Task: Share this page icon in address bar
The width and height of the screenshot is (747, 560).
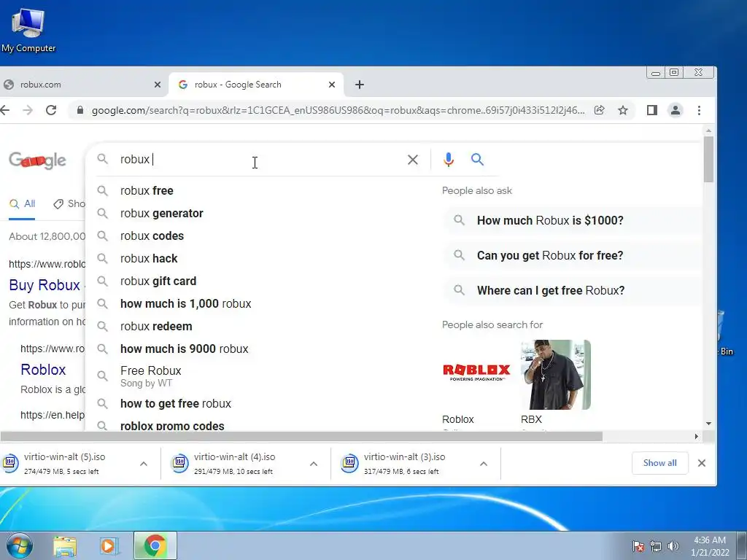Action: [x=600, y=111]
